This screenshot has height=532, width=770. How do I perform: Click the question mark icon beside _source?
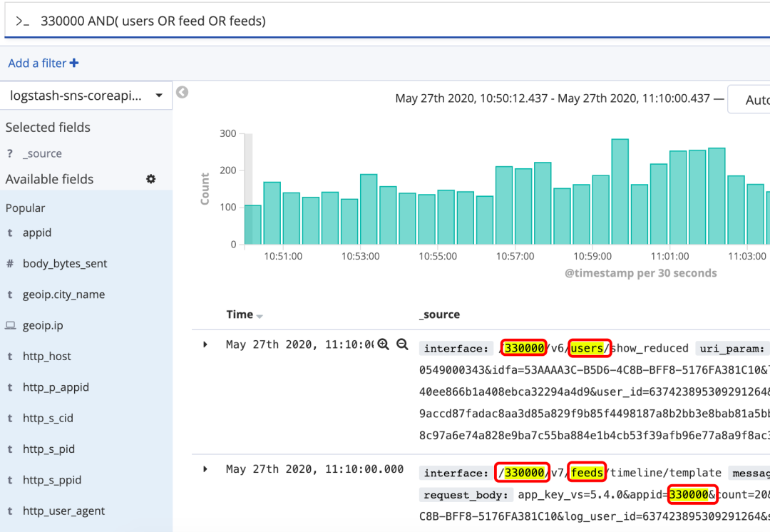[x=10, y=154]
